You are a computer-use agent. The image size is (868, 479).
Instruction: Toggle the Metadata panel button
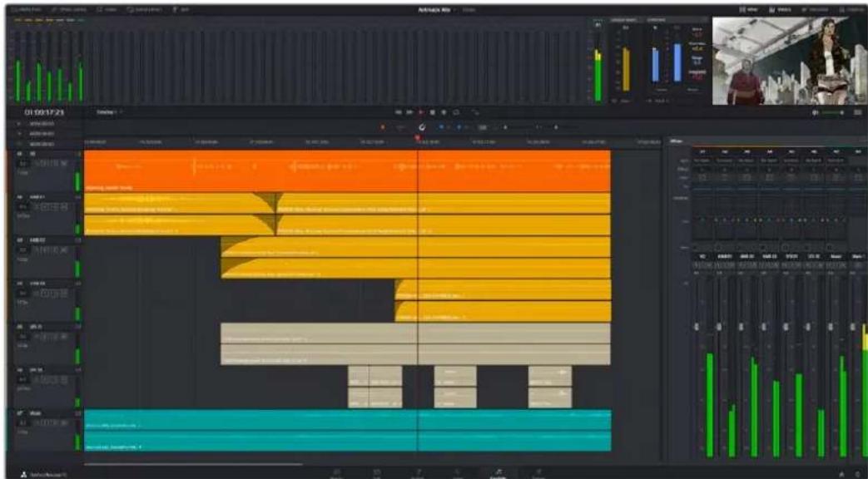pyautogui.click(x=815, y=10)
